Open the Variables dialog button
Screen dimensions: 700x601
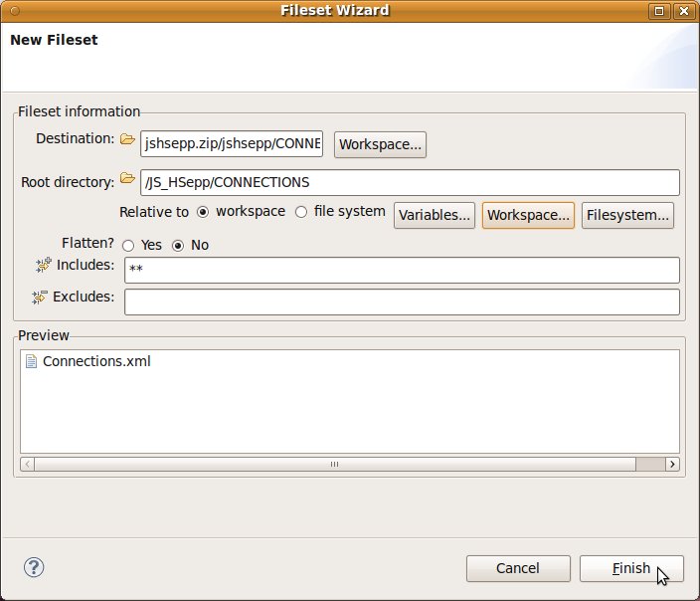click(435, 215)
